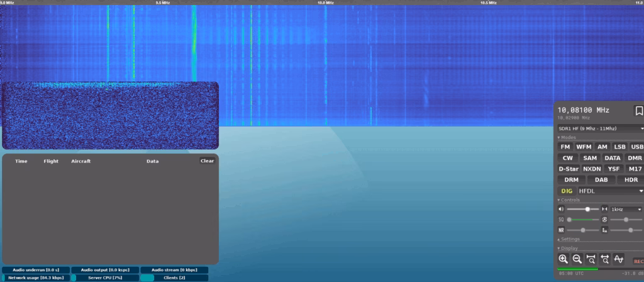The image size is (644, 282).
Task: Click the bookmark icon beside the frequency
Action: [639, 111]
